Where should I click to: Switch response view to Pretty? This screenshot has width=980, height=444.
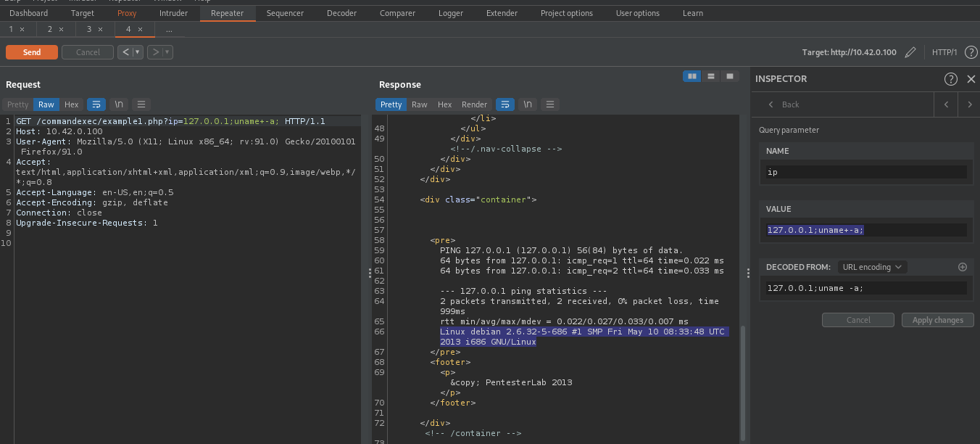(391, 104)
